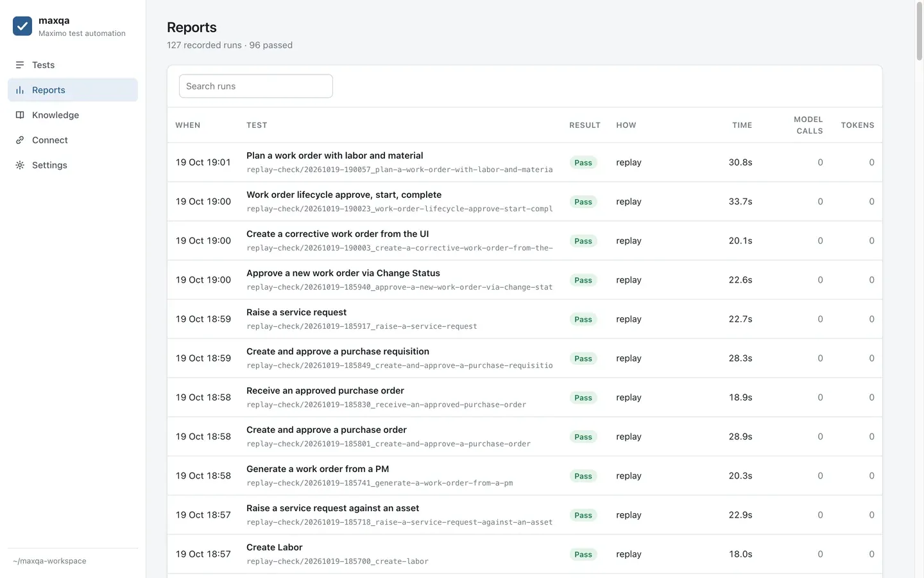The image size is (924, 578).
Task: Click the Knowledge book icon
Action: click(x=20, y=115)
